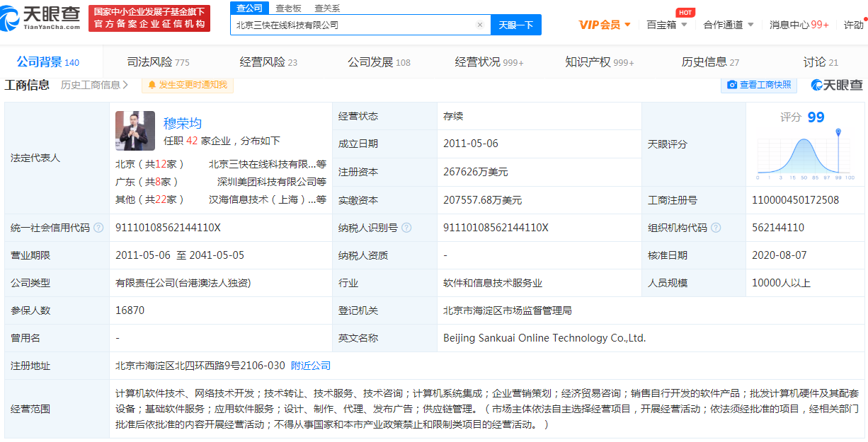Click the 经营范围 description text
The width and height of the screenshot is (868, 442).
(x=488, y=409)
